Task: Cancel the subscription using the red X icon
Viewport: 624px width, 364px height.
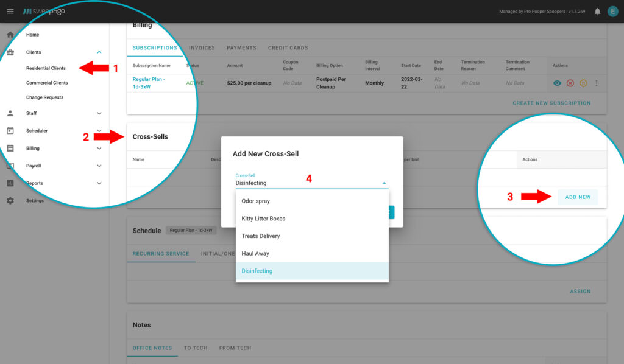Action: tap(572, 83)
